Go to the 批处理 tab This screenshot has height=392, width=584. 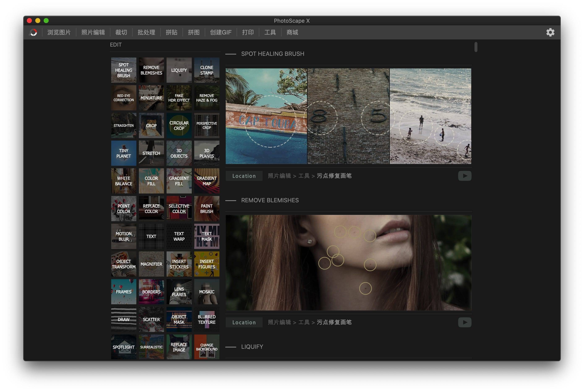(146, 32)
